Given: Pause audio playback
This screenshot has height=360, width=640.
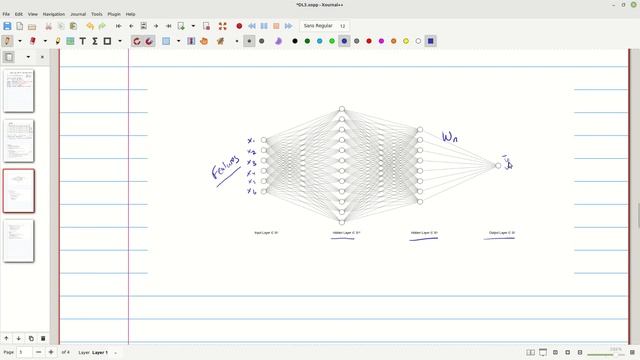Looking at the screenshot, I should coord(264,26).
